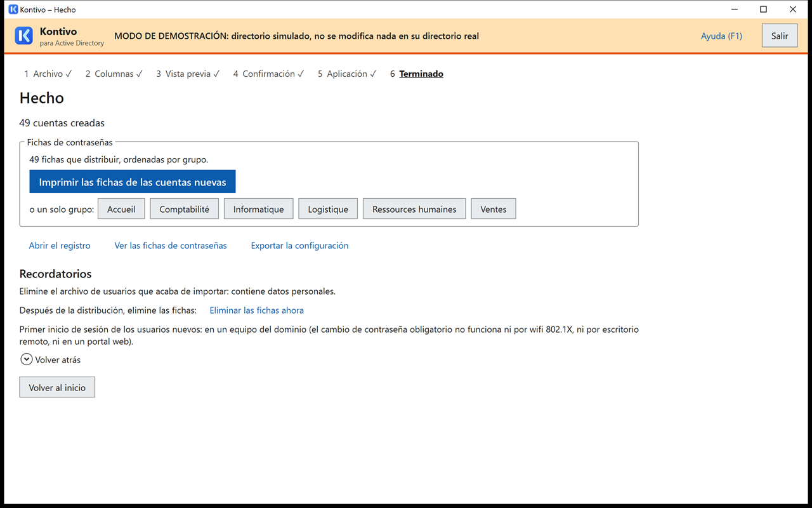Open step 4 Confirmación
Viewport: 812px width, 508px height.
pyautogui.click(x=268, y=74)
